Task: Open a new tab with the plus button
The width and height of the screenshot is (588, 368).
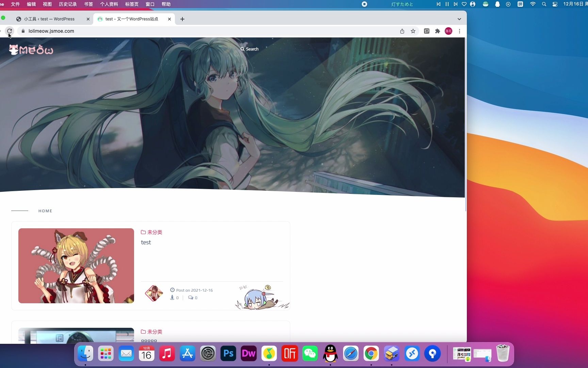Action: [x=182, y=19]
